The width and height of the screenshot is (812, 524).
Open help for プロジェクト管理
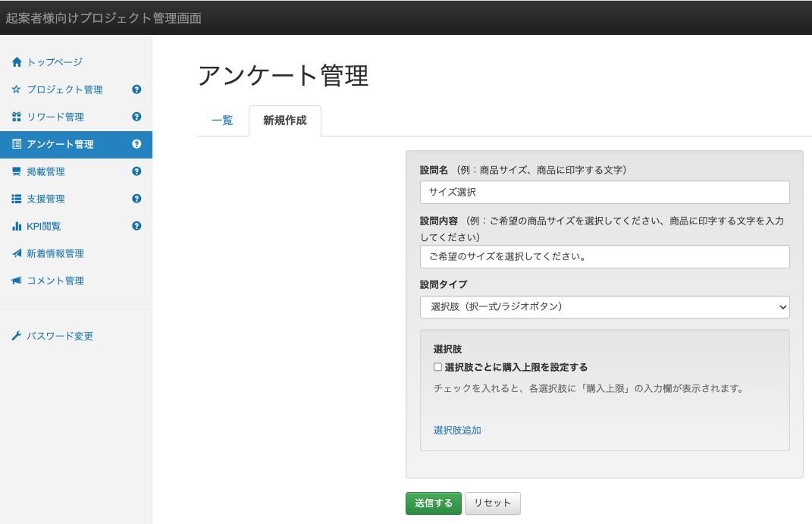pyautogui.click(x=136, y=89)
